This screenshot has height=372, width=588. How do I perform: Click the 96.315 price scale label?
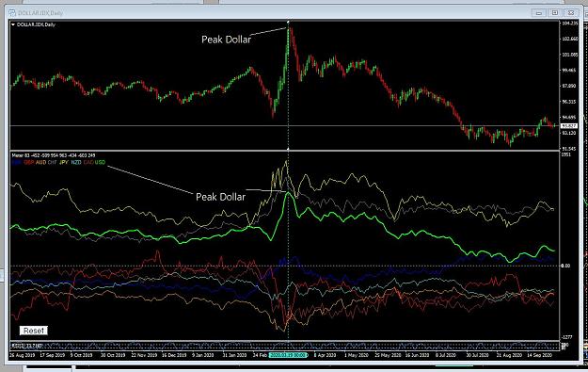coord(569,102)
